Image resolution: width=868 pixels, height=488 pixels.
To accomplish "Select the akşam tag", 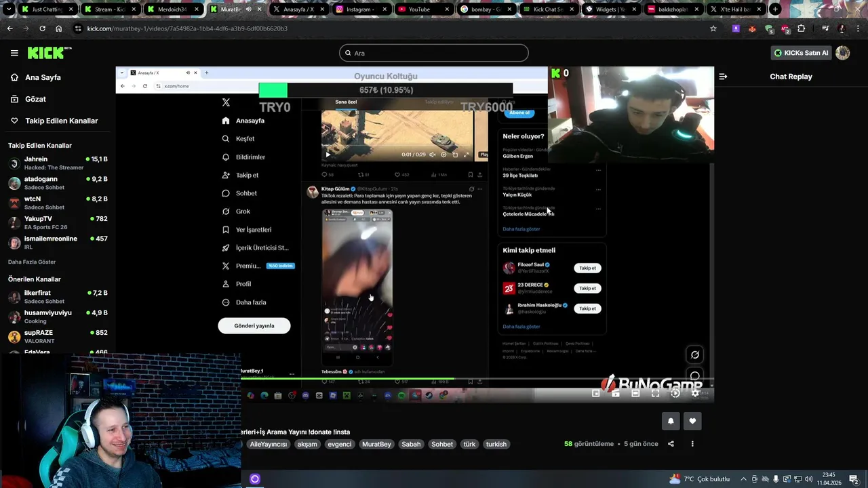I will pos(307,444).
